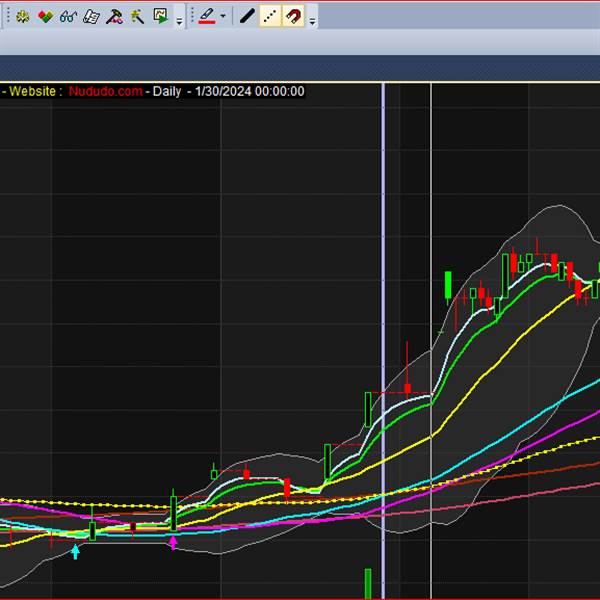Click the green volume bar at chart bottom
The height and width of the screenshot is (600, 600).
[368, 584]
